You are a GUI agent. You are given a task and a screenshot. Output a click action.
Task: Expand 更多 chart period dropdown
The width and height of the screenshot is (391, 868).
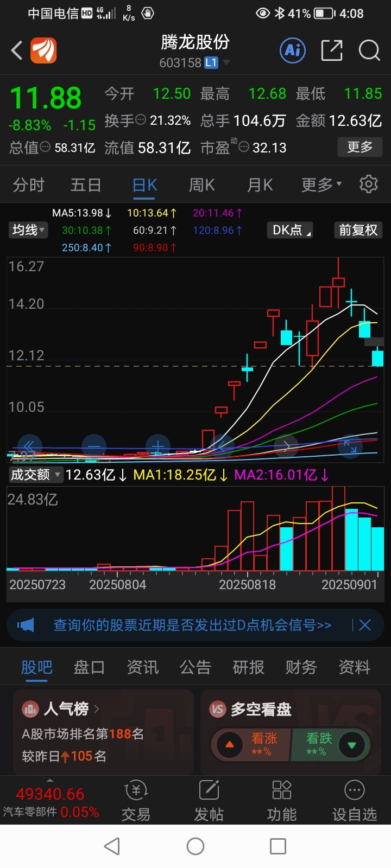pos(322,185)
